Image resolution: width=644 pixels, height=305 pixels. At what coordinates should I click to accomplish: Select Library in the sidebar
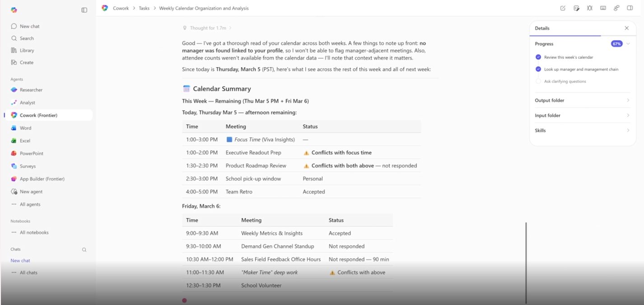pyautogui.click(x=27, y=51)
